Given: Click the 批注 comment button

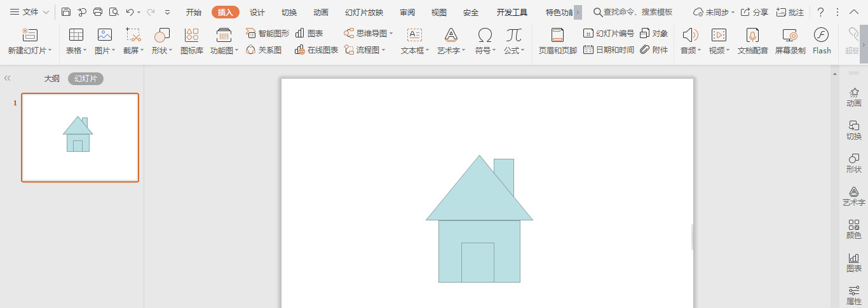Looking at the screenshot, I should point(790,12).
